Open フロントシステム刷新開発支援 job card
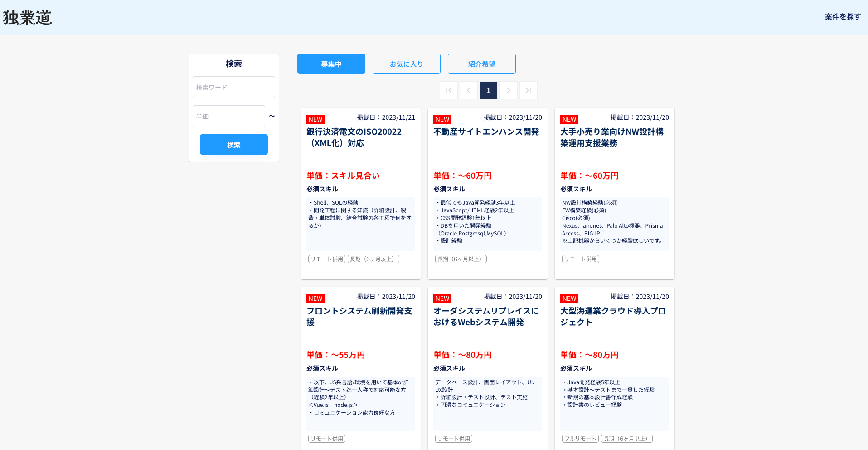Viewport: 868px width, 450px height. [x=359, y=316]
